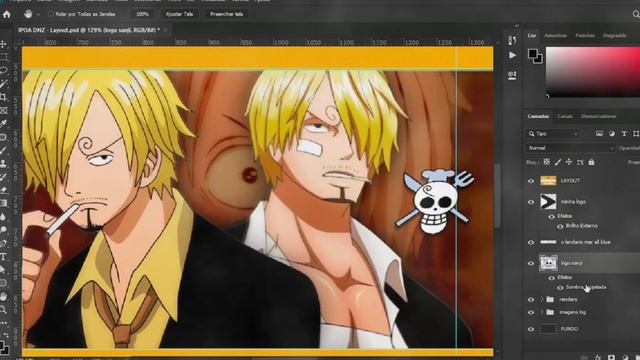The image size is (640, 360).
Task: Hide the o lendario mar all blue layer
Action: [x=531, y=242]
